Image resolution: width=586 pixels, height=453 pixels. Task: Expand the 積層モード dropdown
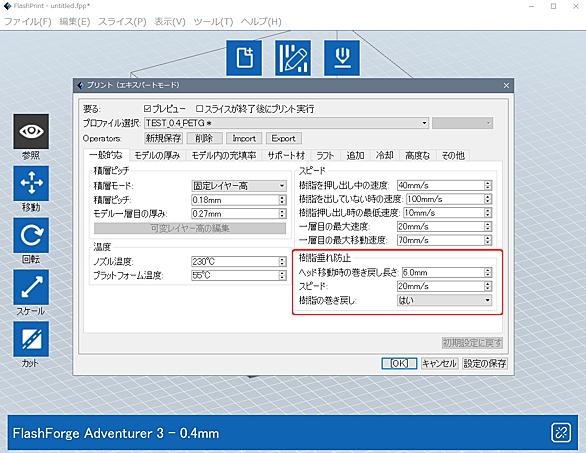pyautogui.click(x=239, y=186)
